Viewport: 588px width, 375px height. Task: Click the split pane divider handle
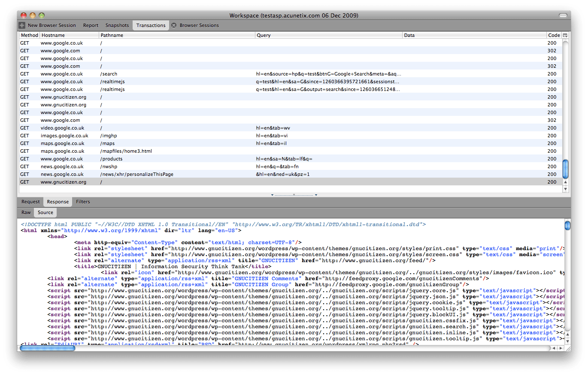(x=294, y=195)
